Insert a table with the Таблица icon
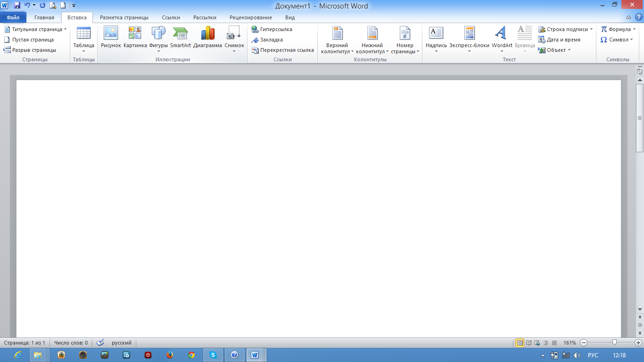 click(x=83, y=39)
